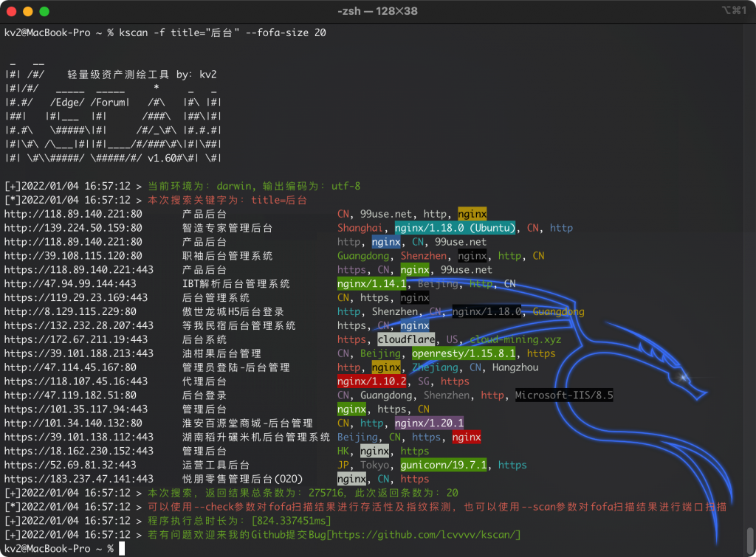Click the title '管理员登陆-后台管理'
This screenshot has height=557, width=756.
(x=236, y=367)
